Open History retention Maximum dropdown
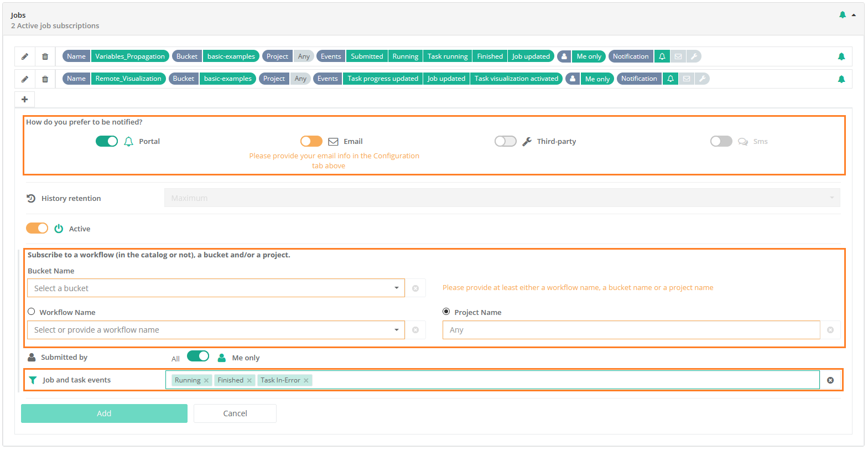 click(502, 198)
